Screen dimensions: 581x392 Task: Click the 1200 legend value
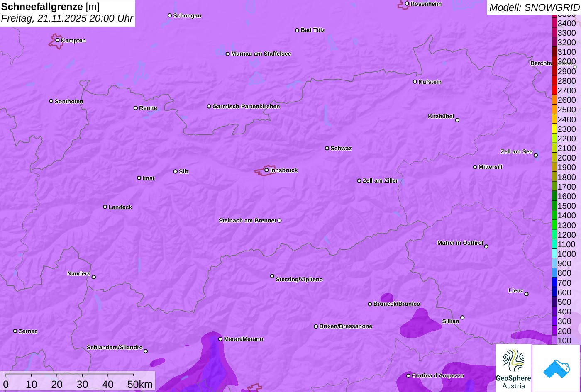(567, 235)
